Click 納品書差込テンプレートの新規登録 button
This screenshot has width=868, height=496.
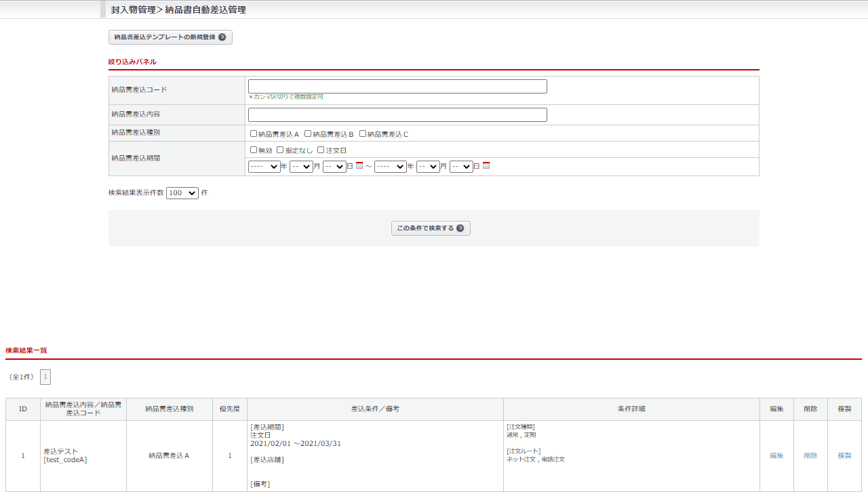point(170,37)
